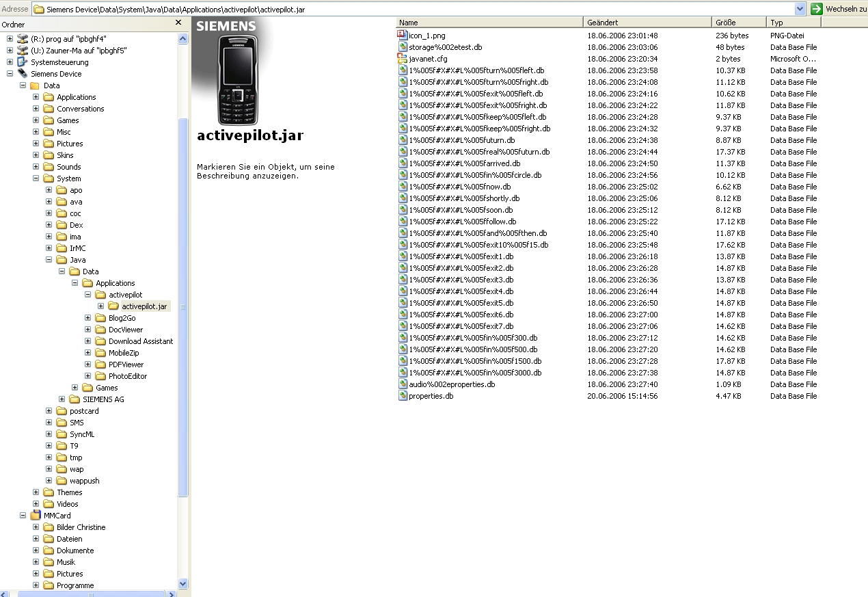Expand the Games folder under Data
Image resolution: width=868 pixels, height=597 pixels.
(x=36, y=120)
